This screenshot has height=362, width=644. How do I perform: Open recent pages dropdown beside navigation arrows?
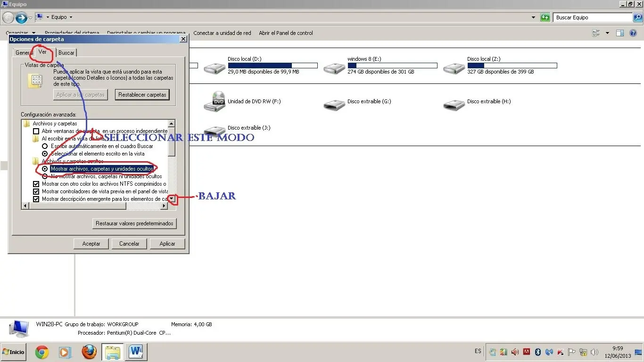[x=30, y=18]
